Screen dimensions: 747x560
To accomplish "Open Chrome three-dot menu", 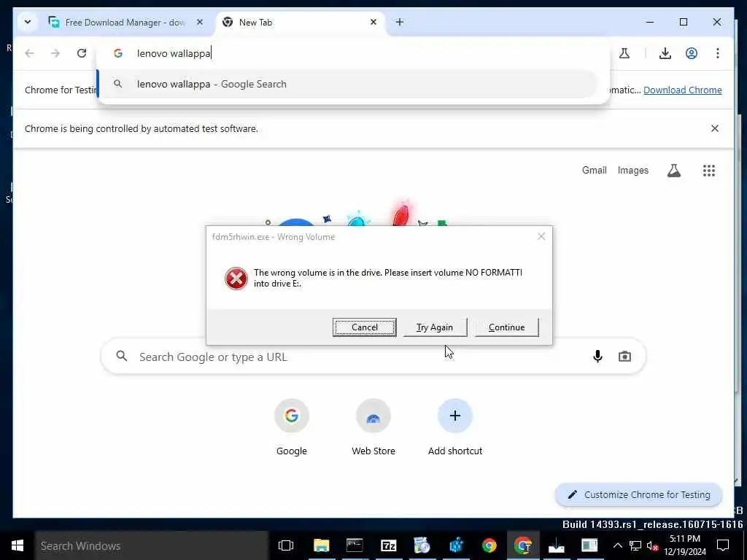I will click(x=718, y=53).
